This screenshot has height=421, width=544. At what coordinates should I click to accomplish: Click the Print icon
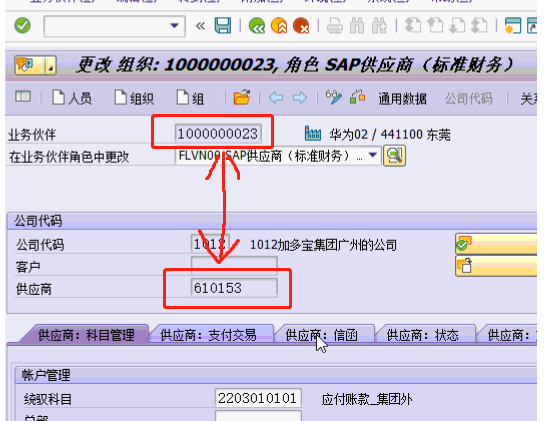[335, 26]
